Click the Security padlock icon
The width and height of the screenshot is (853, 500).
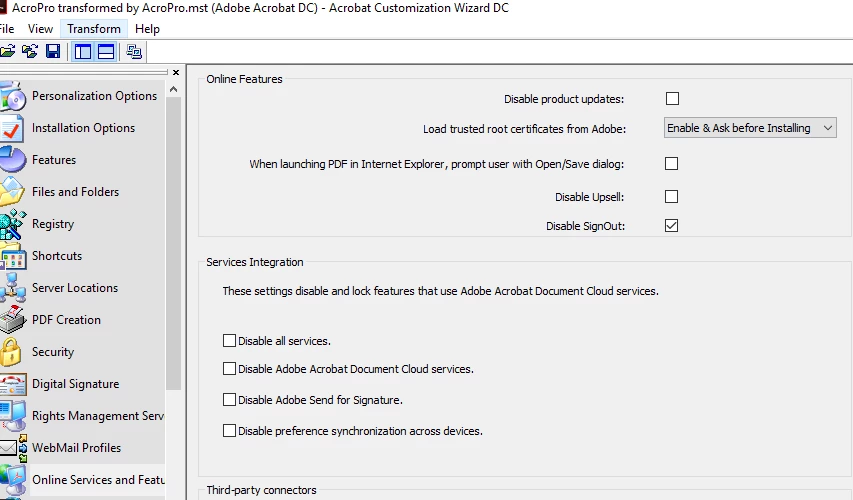point(10,352)
